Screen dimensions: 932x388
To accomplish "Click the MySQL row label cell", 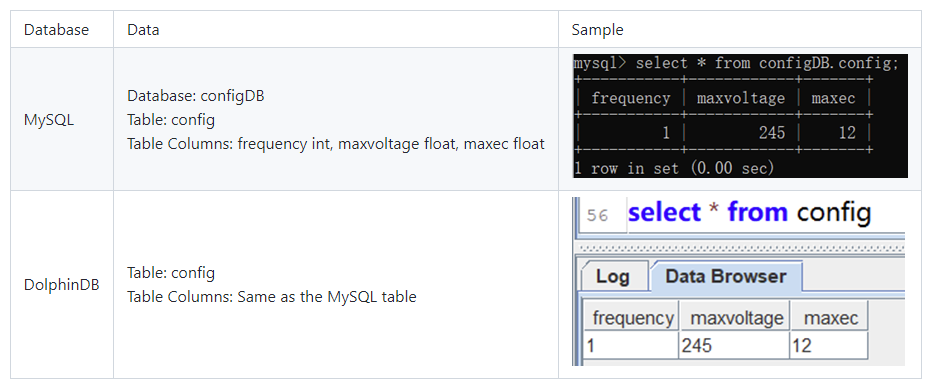I will [62, 119].
